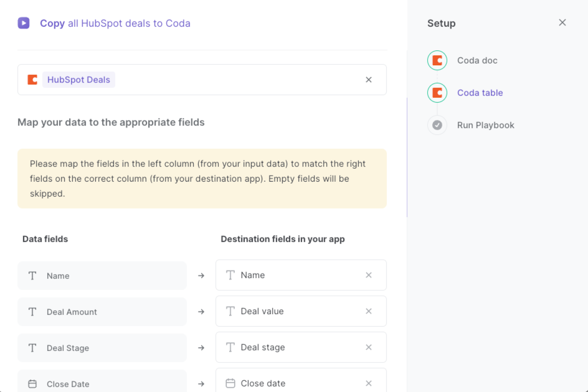This screenshot has height=392, width=588.
Task: Click the 'Data fields' column header
Action: pyautogui.click(x=45, y=239)
